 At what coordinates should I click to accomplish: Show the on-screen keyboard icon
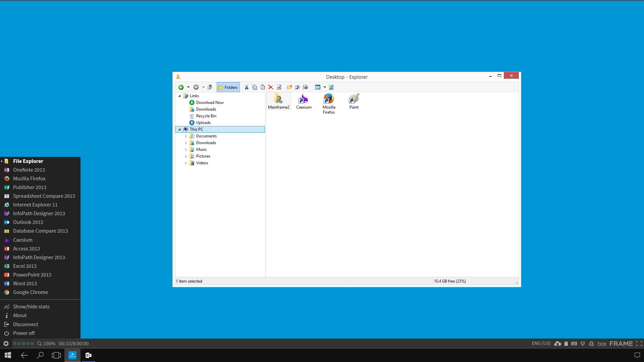pyautogui.click(x=574, y=344)
